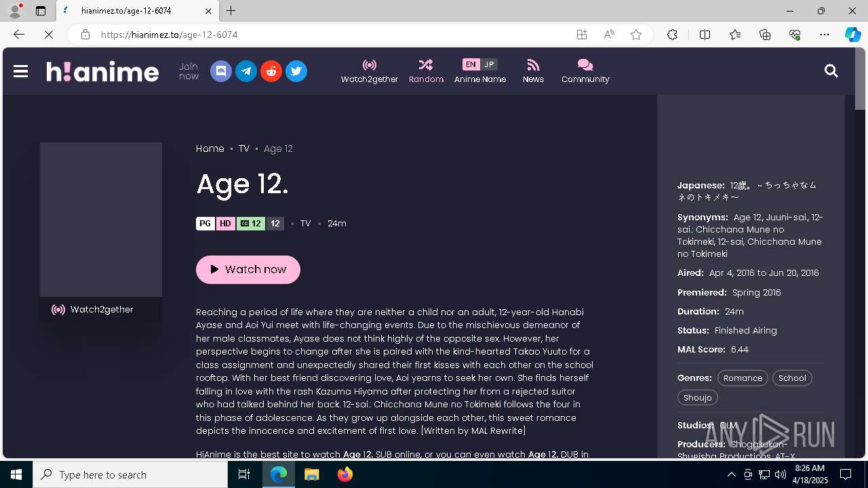Open the Discord join link icon
This screenshot has width=868, height=488.
click(221, 71)
